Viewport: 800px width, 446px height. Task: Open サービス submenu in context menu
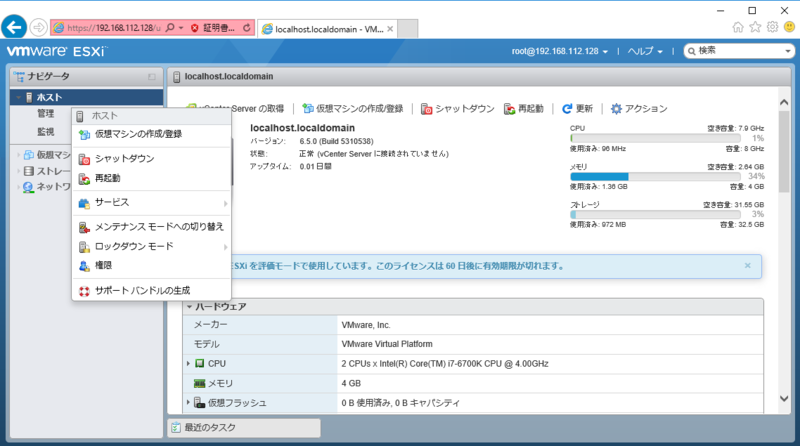(x=152, y=203)
